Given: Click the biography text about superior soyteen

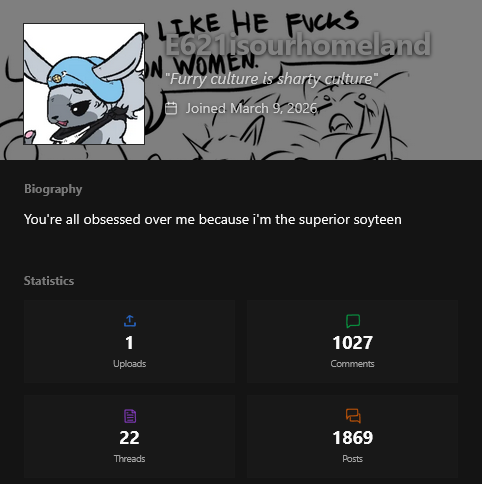Looking at the screenshot, I should 213,220.
